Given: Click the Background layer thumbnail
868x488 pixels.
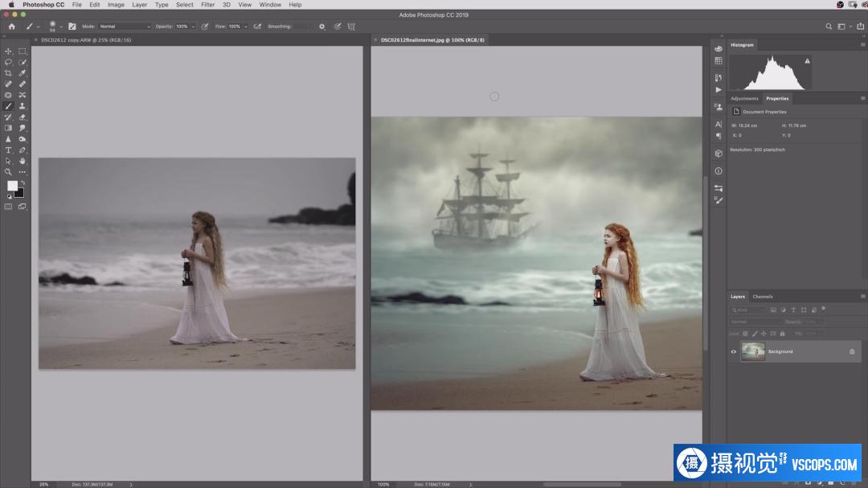Looking at the screenshot, I should 753,352.
